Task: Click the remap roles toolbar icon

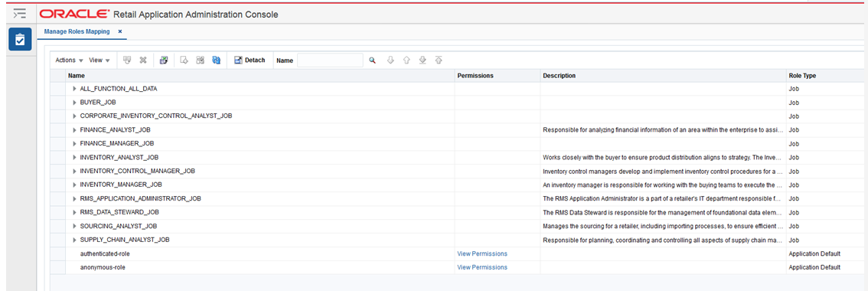Action: [201, 60]
